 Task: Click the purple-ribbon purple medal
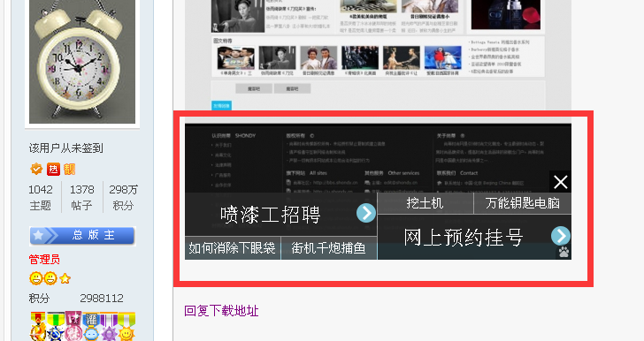coord(109,327)
